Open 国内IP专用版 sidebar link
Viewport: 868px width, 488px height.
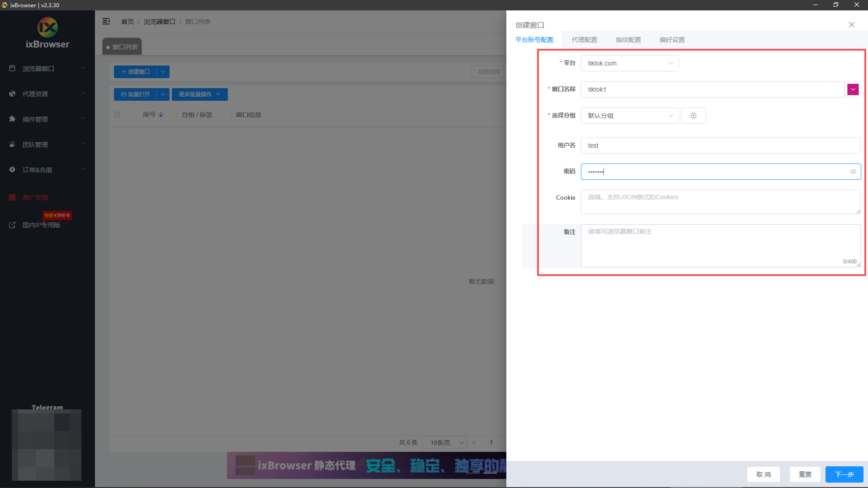tap(41, 225)
